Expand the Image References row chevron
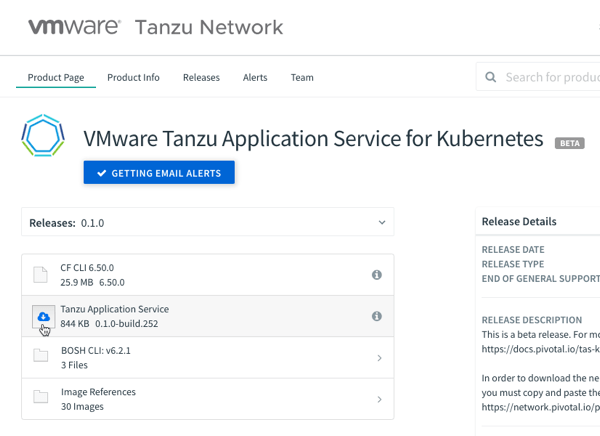Screen dimensions: 600x436 [x=379, y=399]
